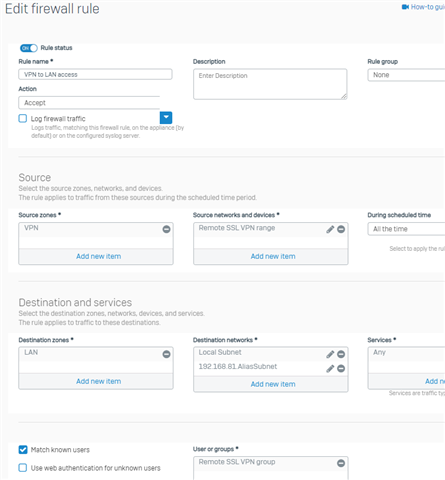This screenshot has height=480, width=445.
Task: Edit Local Subnet destination network
Action: (x=330, y=354)
